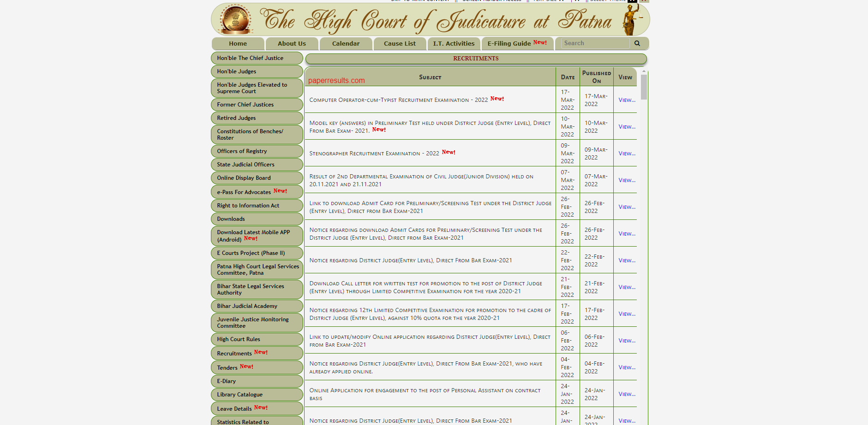Click the Recruitments section title bar
Viewport: 868px width, 425px height.
click(476, 59)
